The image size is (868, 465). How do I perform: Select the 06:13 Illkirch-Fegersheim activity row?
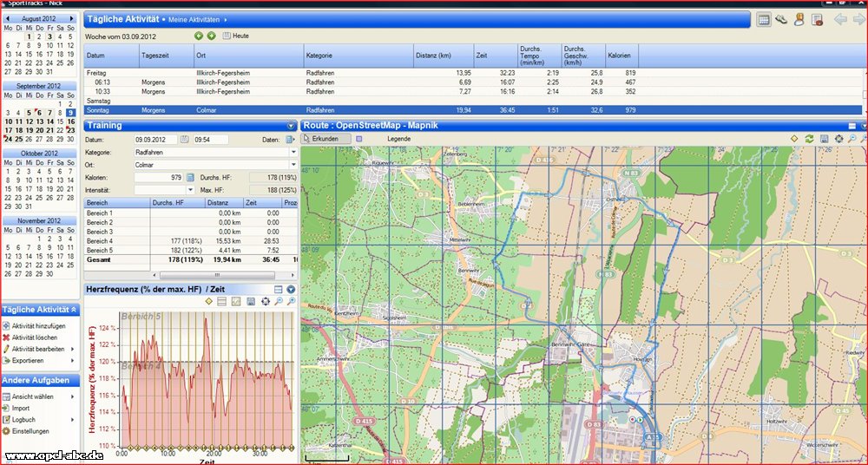473,82
